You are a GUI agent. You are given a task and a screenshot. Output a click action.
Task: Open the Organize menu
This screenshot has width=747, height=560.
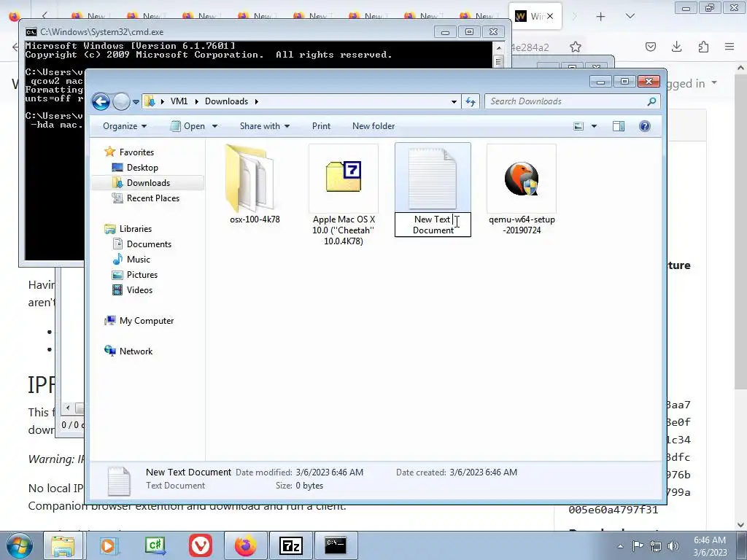(125, 126)
